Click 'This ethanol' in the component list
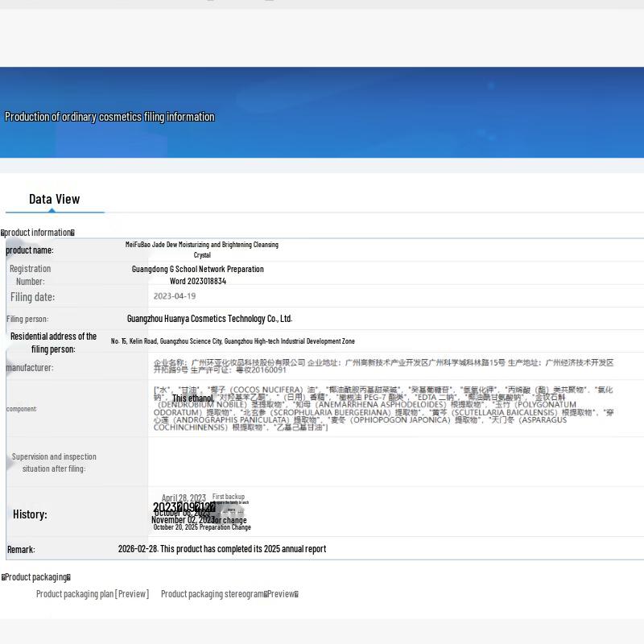Image resolution: width=644 pixels, height=644 pixels. (193, 398)
